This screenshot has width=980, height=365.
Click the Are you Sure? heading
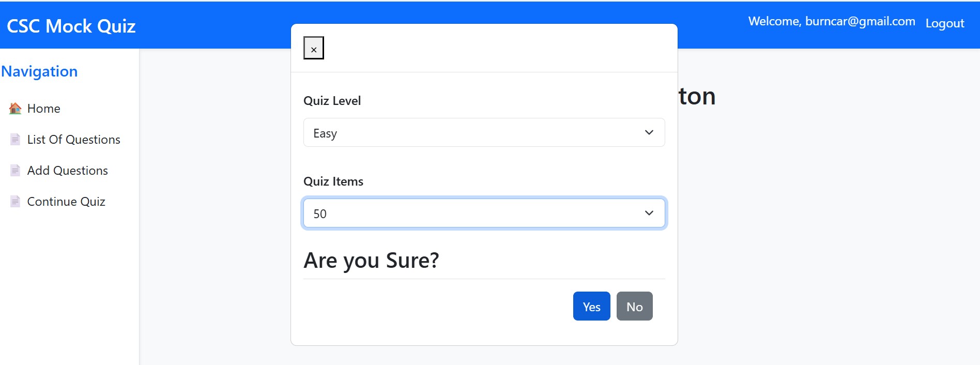[x=371, y=261]
